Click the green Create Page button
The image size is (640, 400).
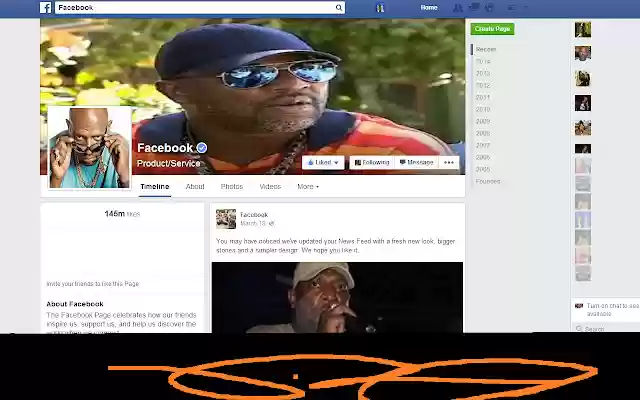(492, 29)
